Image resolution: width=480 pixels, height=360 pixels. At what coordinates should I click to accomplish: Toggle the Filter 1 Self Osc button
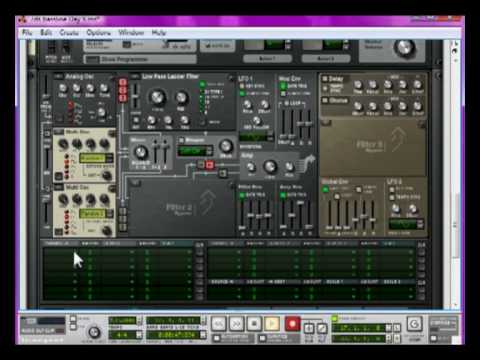pyautogui.click(x=202, y=84)
